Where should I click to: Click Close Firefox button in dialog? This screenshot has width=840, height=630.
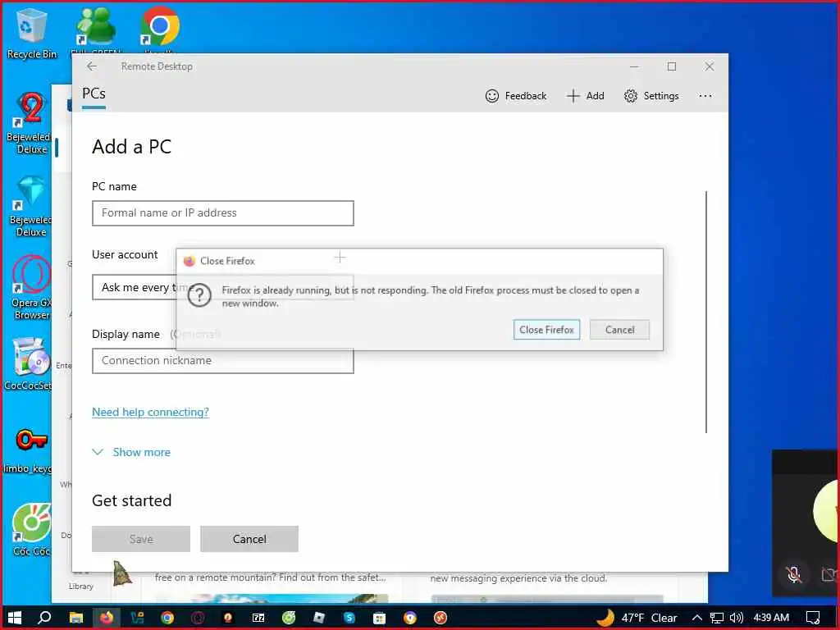pyautogui.click(x=546, y=330)
